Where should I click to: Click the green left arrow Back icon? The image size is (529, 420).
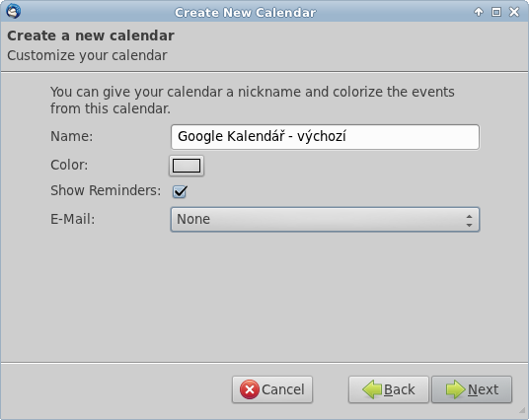coord(372,389)
